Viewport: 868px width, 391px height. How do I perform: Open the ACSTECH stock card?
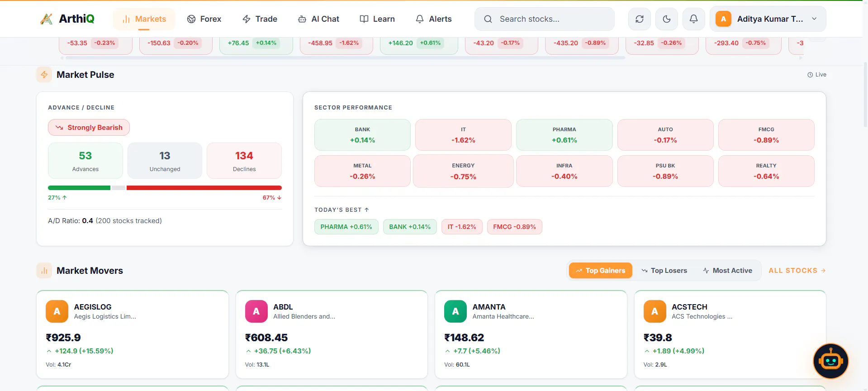point(730,334)
